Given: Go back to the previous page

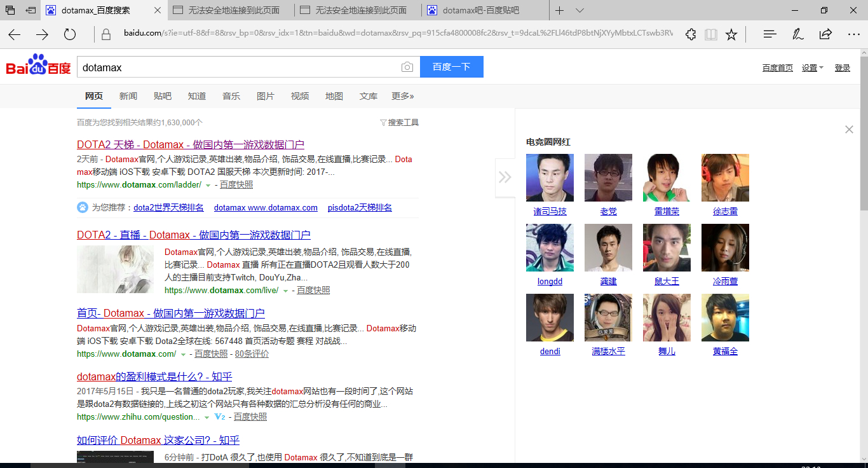Looking at the screenshot, I should pos(14,34).
